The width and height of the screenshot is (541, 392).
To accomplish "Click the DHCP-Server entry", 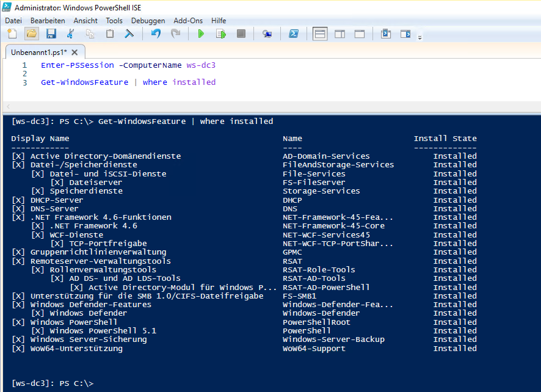I will point(57,200).
